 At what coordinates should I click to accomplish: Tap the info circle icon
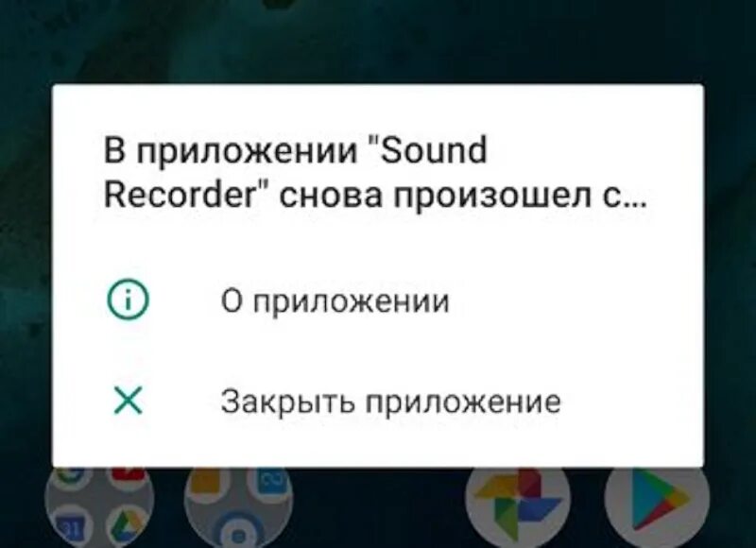pyautogui.click(x=128, y=300)
